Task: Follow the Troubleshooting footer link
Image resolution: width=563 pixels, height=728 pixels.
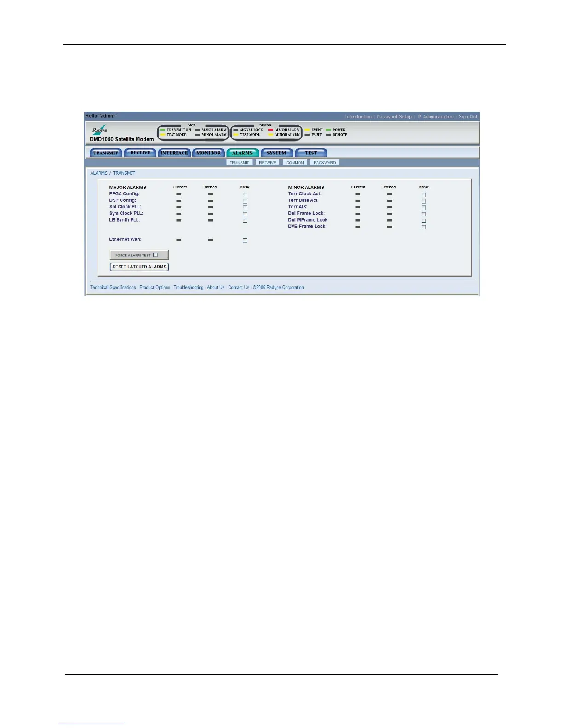Action: coord(189,288)
